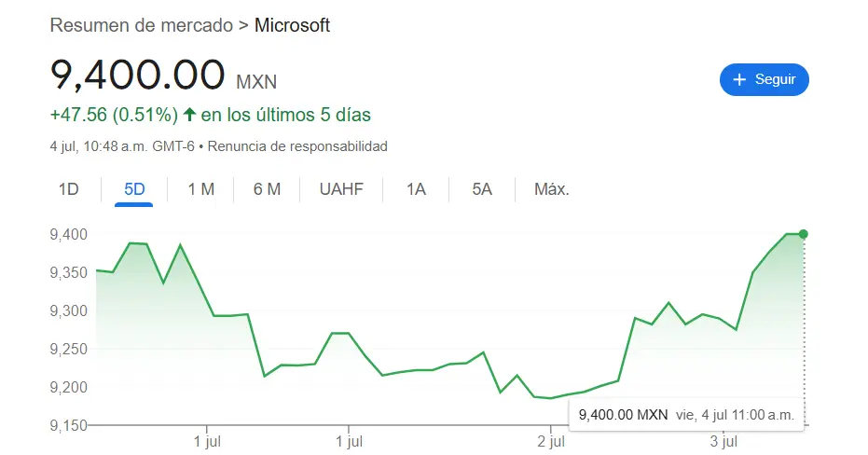Show the 5A five-year chart

(x=481, y=189)
